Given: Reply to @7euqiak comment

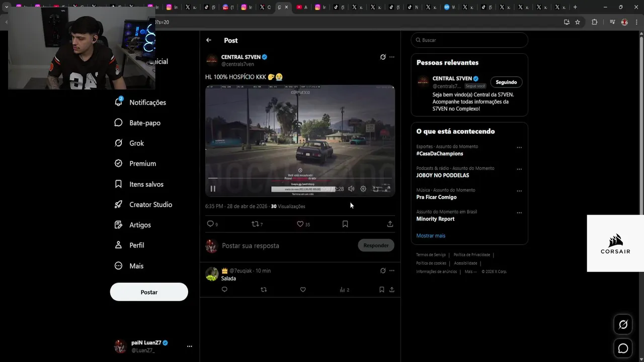Looking at the screenshot, I should 224,290.
